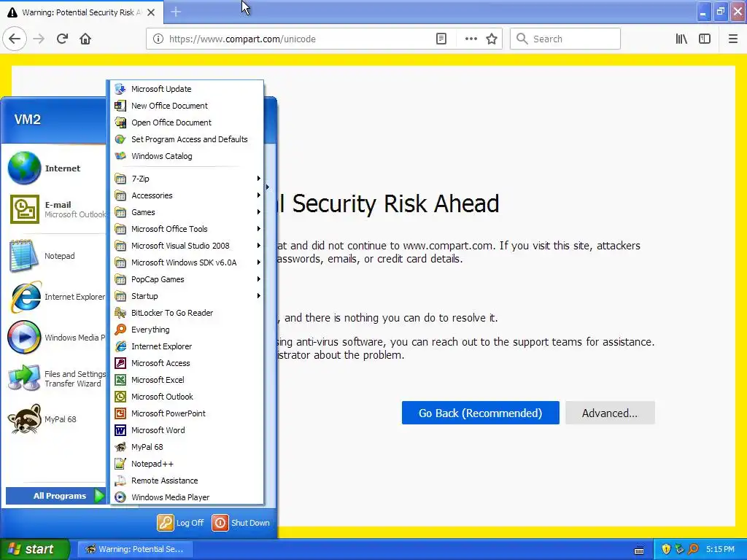Expand Microsoft Office Tools submenu
The width and height of the screenshot is (747, 560).
pyautogui.click(x=187, y=228)
